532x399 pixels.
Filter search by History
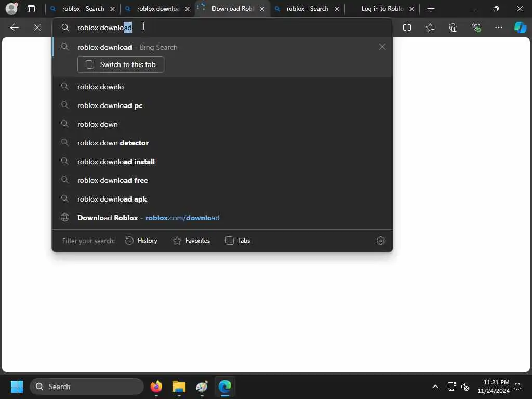coord(141,241)
